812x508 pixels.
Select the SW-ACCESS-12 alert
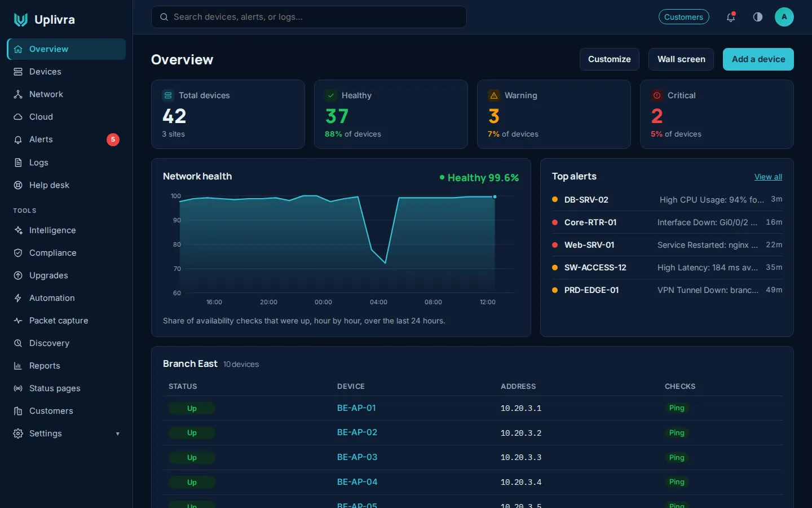667,268
